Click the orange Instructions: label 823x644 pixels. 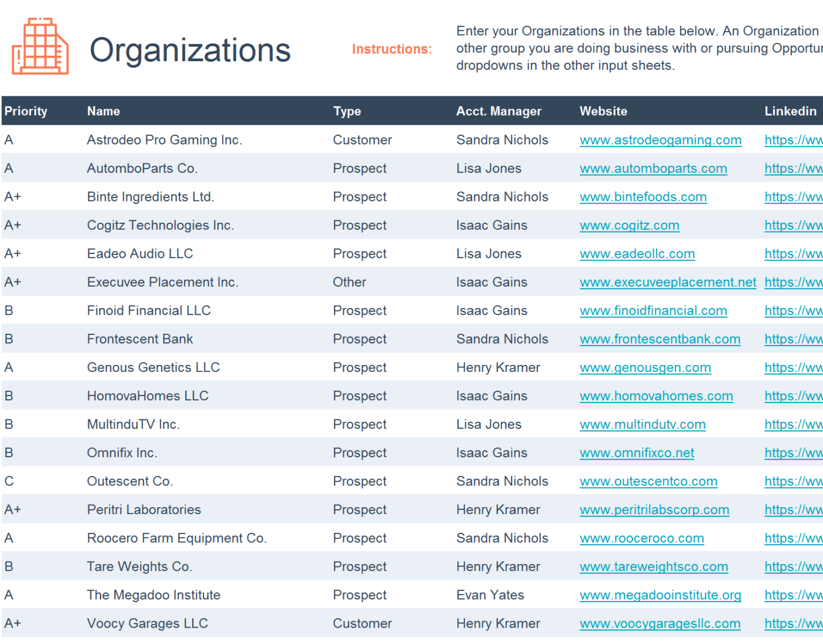pyautogui.click(x=392, y=49)
